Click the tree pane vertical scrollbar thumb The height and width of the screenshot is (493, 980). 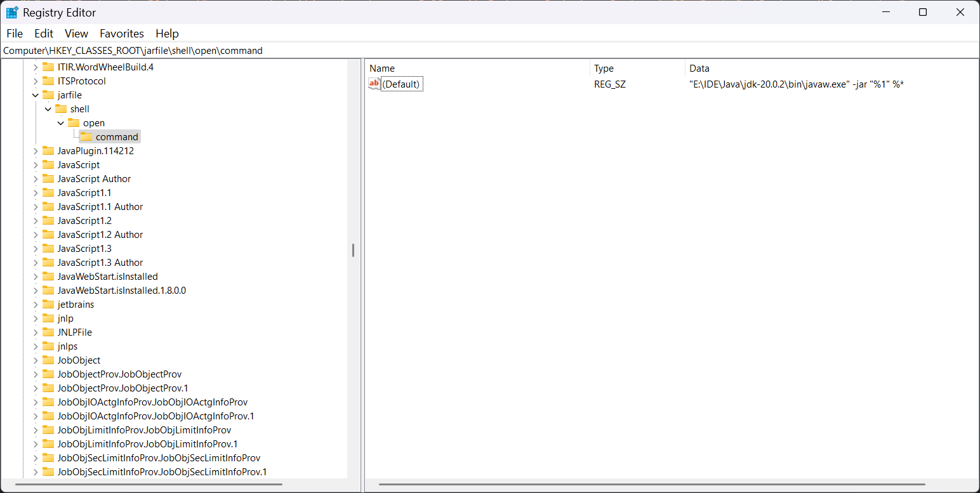click(x=353, y=250)
